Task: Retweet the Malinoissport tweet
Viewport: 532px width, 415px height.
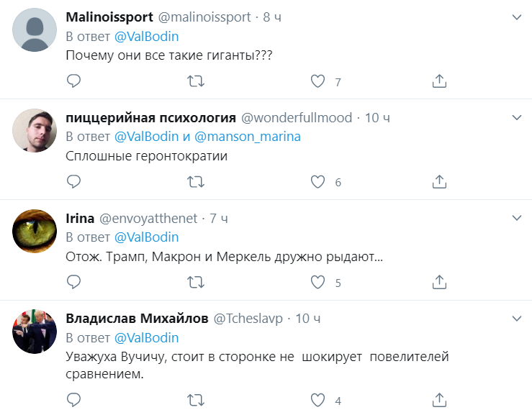Action: 195,81
